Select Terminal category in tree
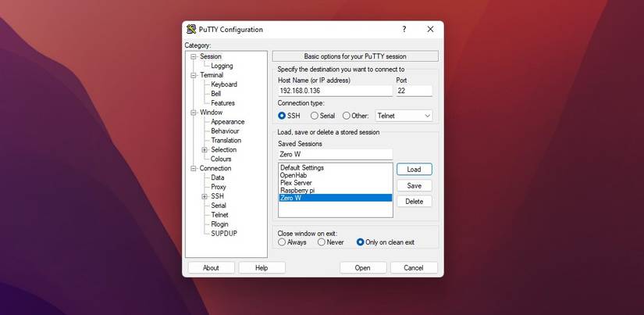Screen dimensions: 644x315 (x=212, y=75)
